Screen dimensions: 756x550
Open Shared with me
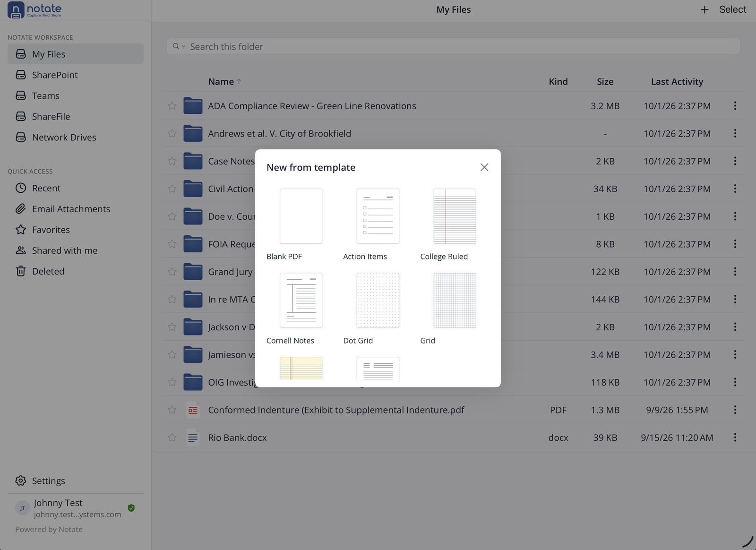click(76, 250)
